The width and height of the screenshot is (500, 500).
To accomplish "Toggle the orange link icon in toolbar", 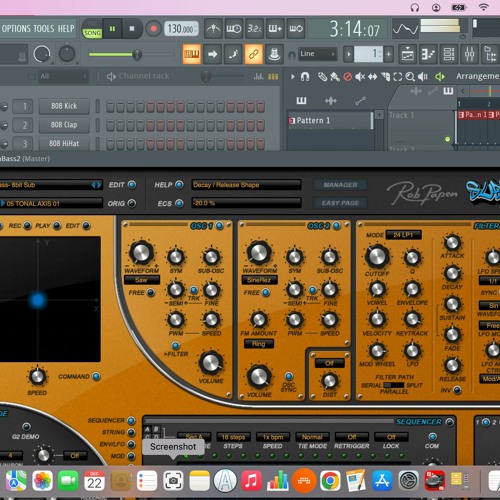I will (254, 54).
